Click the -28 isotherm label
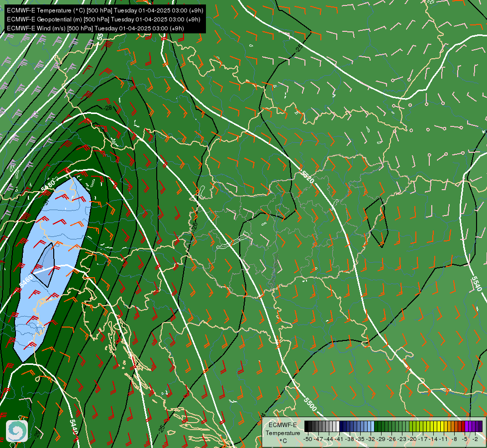The image size is (487, 448). pyautogui.click(x=107, y=108)
